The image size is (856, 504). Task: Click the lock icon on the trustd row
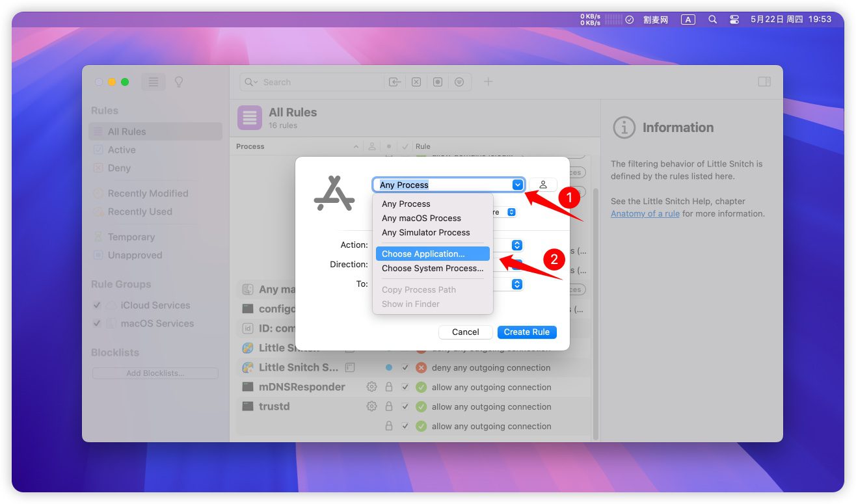coord(389,406)
